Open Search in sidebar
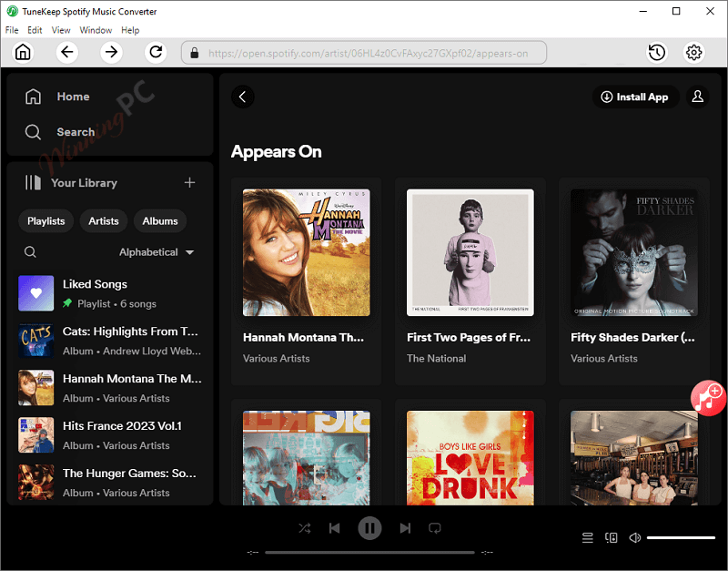The width and height of the screenshot is (728, 571). [59, 132]
